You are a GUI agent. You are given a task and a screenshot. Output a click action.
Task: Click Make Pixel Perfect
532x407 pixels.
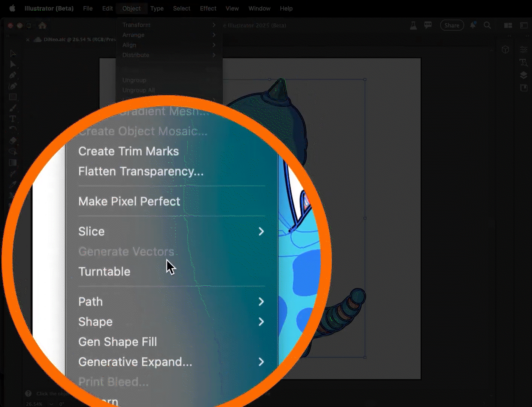pos(129,201)
